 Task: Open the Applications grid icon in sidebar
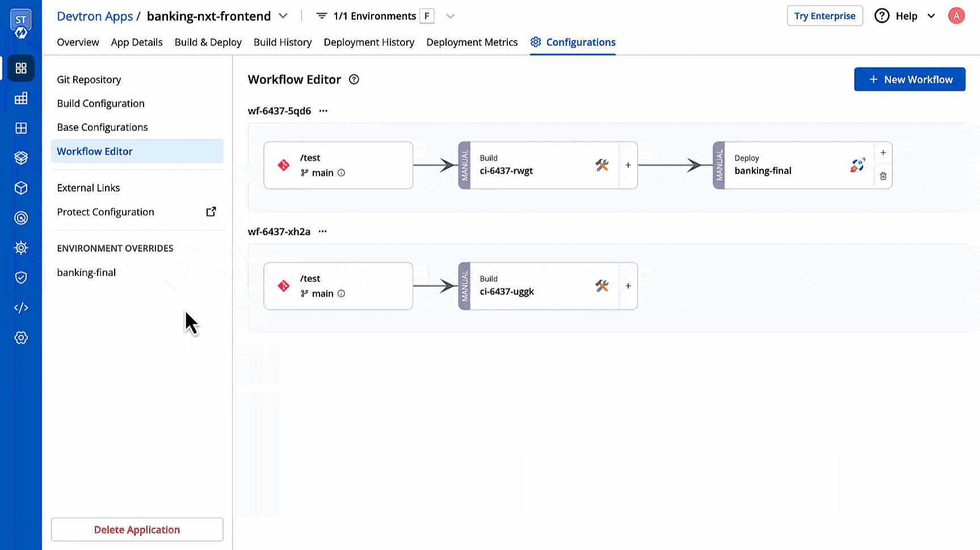pos(21,68)
